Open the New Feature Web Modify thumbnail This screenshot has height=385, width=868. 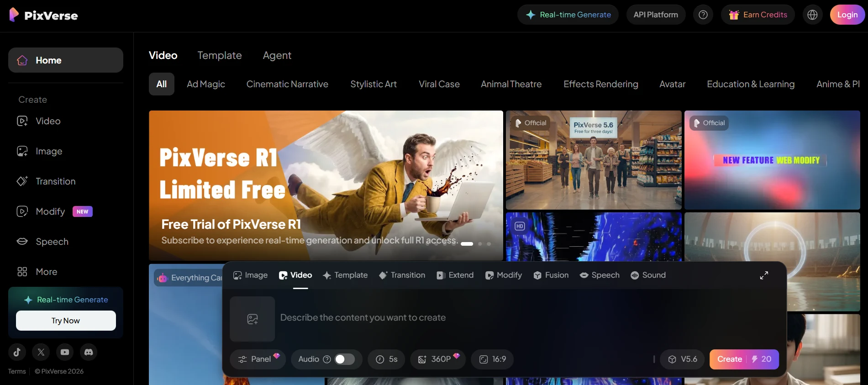click(772, 160)
